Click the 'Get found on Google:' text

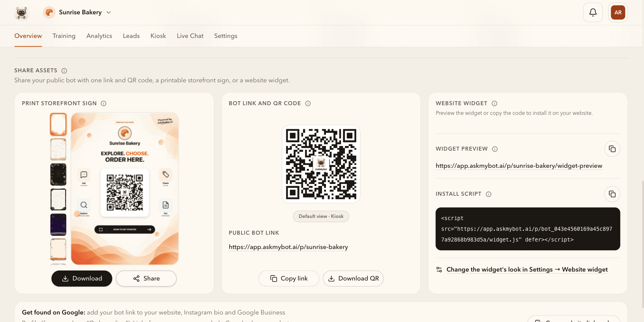click(54, 312)
